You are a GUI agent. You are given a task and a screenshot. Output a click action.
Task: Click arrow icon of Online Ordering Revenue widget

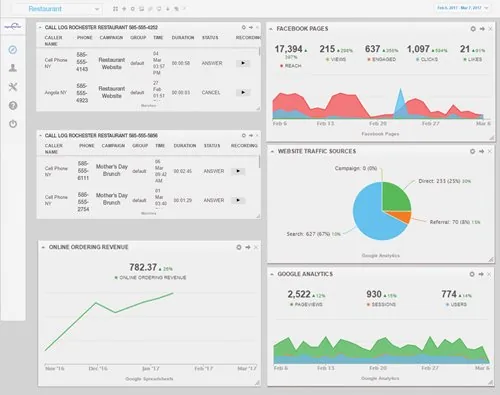(248, 247)
